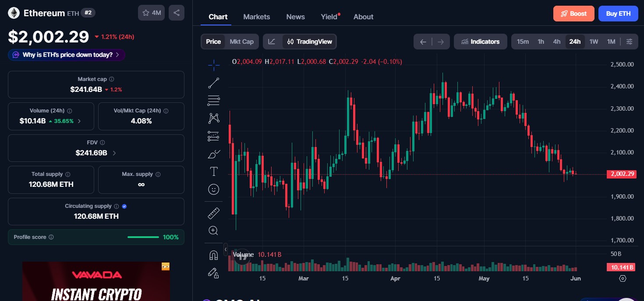Undo with the left arrow
The width and height of the screenshot is (644, 301).
click(423, 42)
